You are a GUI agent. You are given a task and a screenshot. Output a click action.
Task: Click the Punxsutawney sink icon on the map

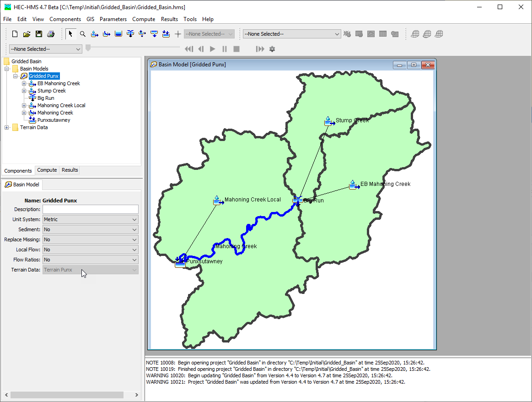point(180,262)
